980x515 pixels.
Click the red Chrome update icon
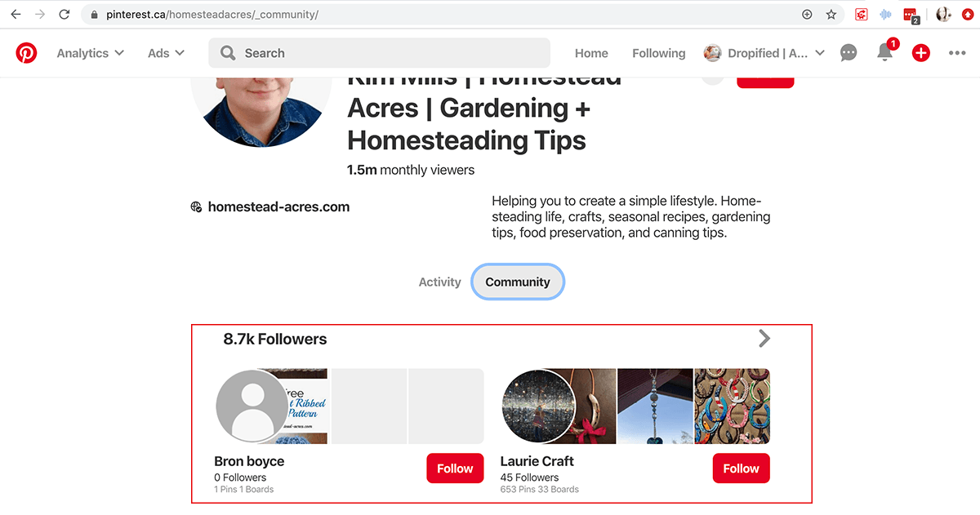click(x=969, y=14)
